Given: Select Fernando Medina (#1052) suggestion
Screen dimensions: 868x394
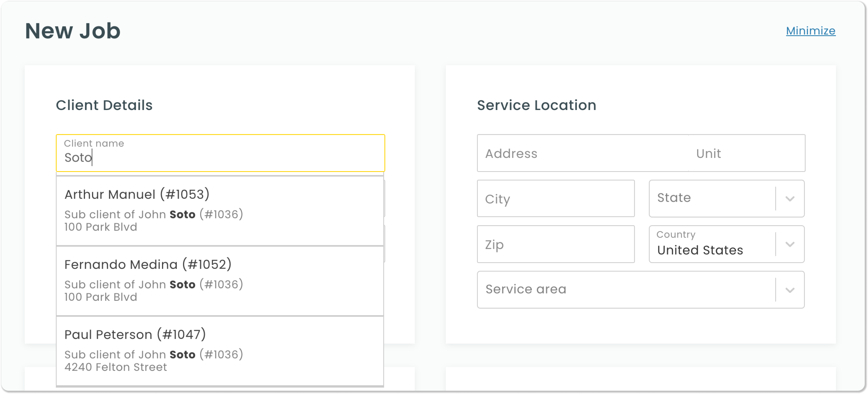Looking at the screenshot, I should tap(220, 281).
